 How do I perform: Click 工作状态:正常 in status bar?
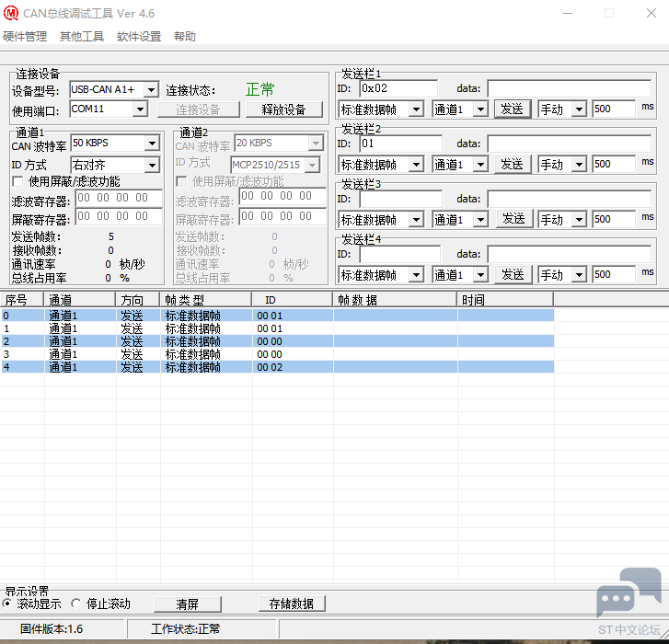(185, 629)
